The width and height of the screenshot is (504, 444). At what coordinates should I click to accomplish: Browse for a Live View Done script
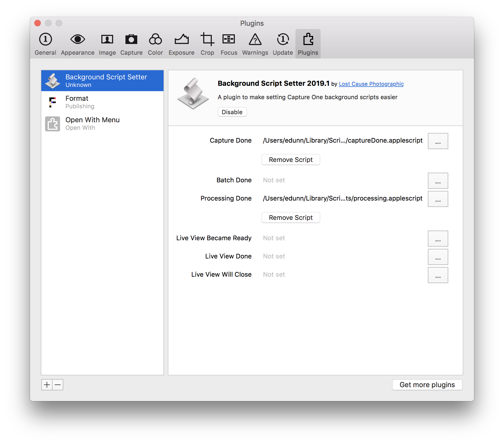pyautogui.click(x=438, y=257)
